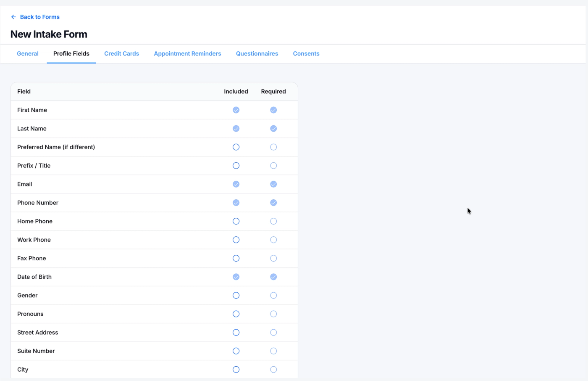Include the Street Address field
The image size is (588, 381).
[x=236, y=332]
